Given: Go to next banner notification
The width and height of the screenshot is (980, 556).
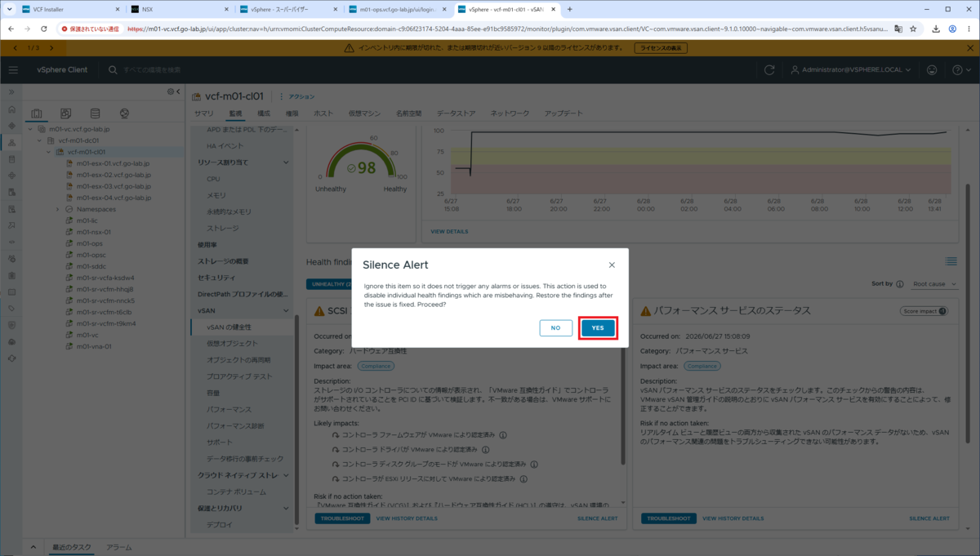Looking at the screenshot, I should [53, 48].
